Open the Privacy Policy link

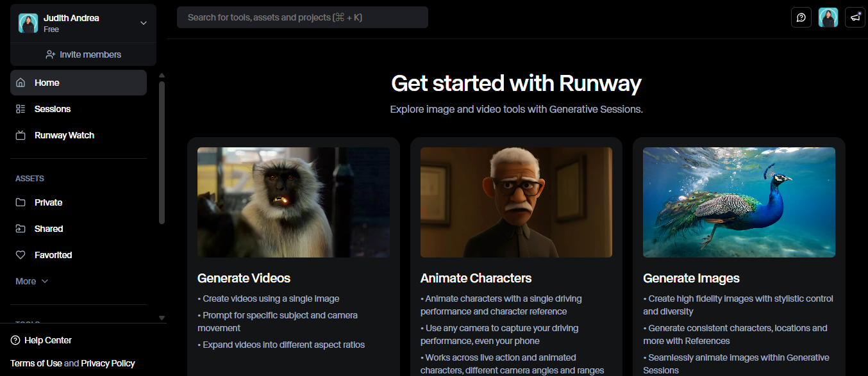[108, 363]
